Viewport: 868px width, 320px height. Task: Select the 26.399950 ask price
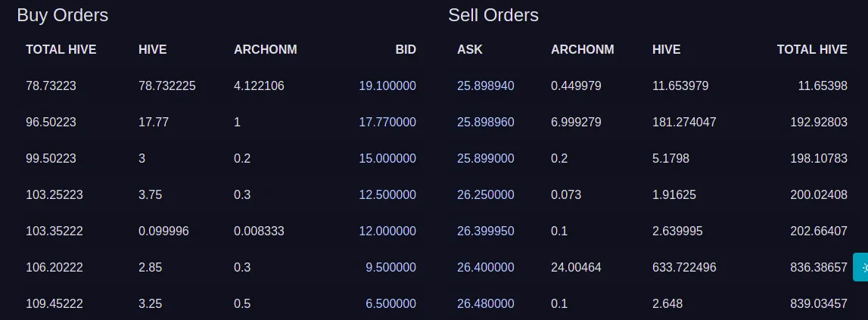click(486, 231)
